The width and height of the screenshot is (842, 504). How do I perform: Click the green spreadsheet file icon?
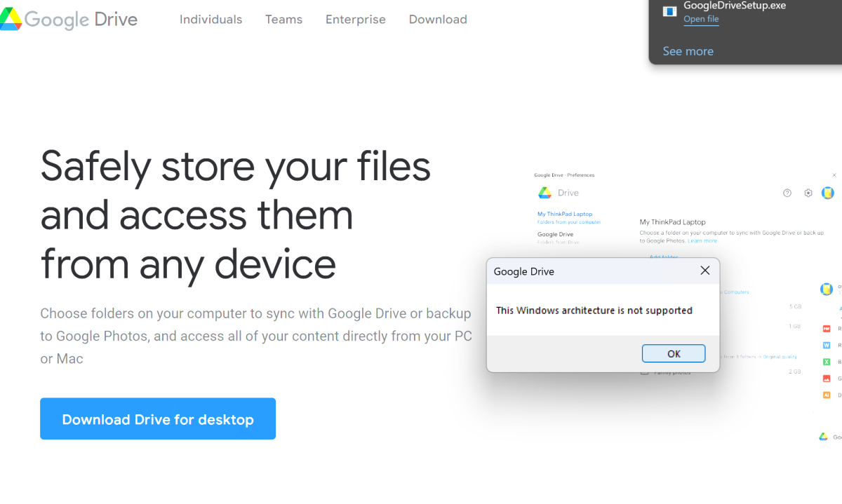(827, 362)
